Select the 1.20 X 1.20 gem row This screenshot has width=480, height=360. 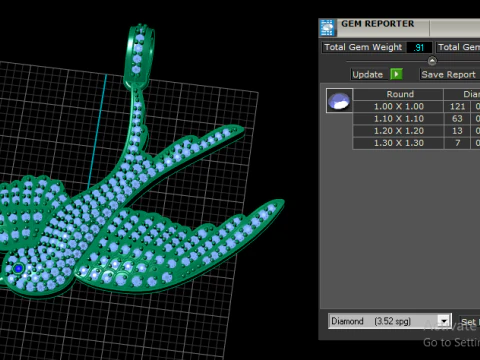[416, 131]
